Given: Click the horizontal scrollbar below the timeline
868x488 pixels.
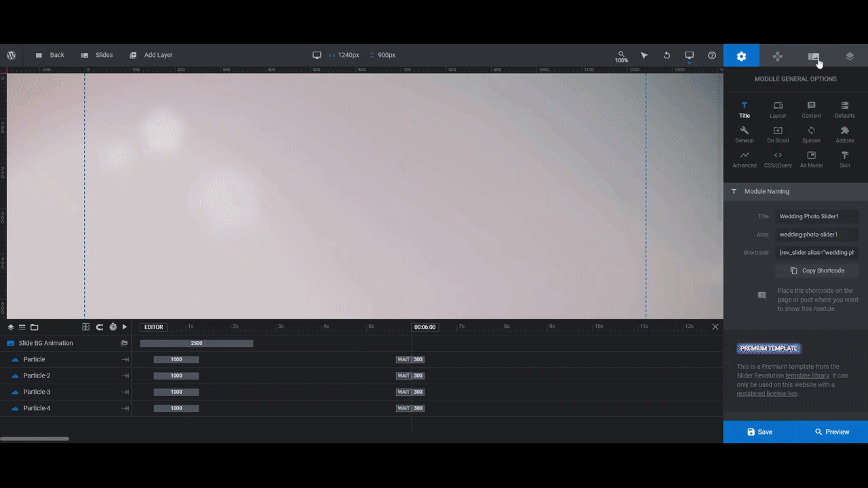Looking at the screenshot, I should [x=35, y=439].
